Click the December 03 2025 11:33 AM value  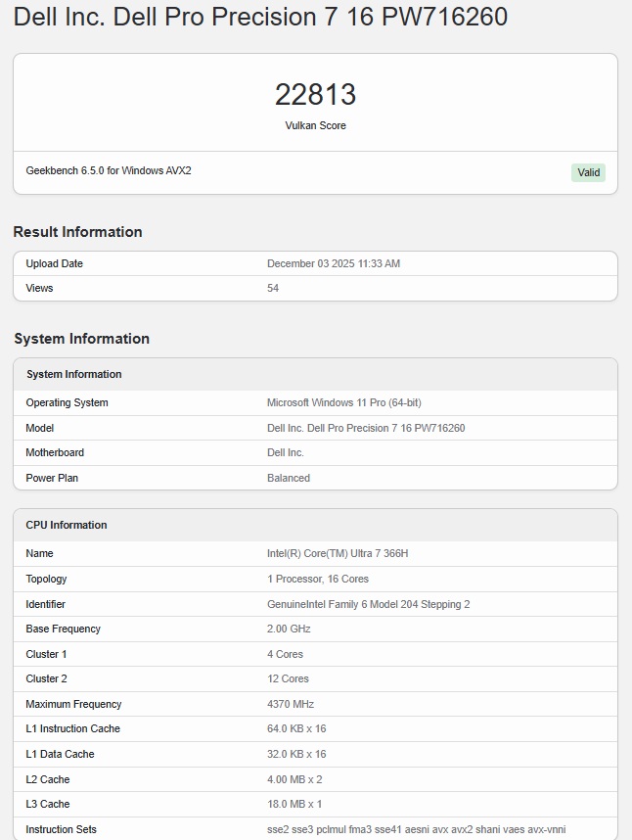[x=334, y=263]
